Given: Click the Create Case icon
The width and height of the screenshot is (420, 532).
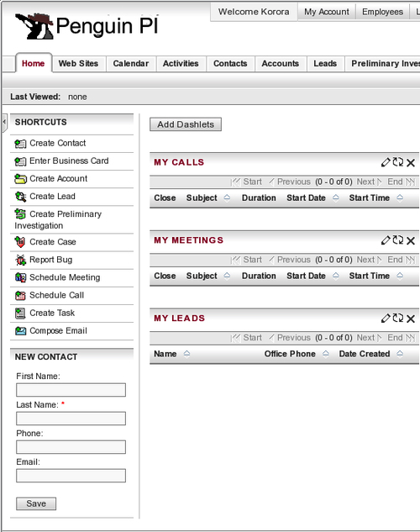Looking at the screenshot, I should tap(20, 242).
